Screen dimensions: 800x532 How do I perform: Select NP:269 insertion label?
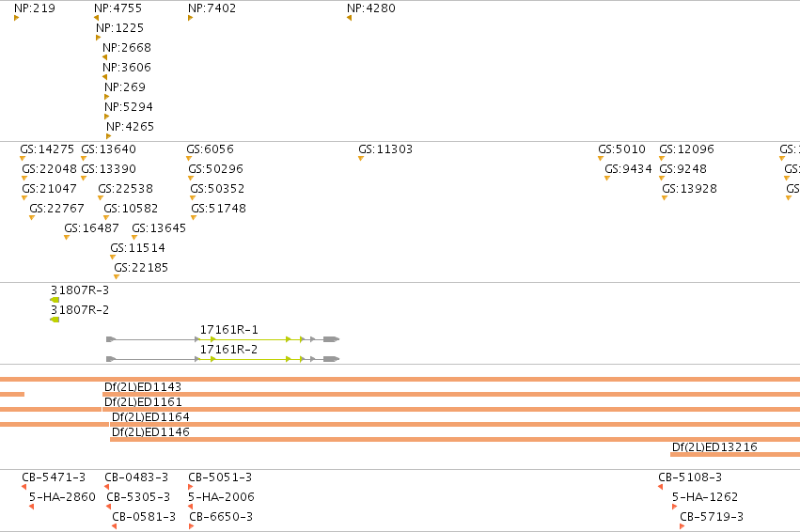click(x=125, y=87)
